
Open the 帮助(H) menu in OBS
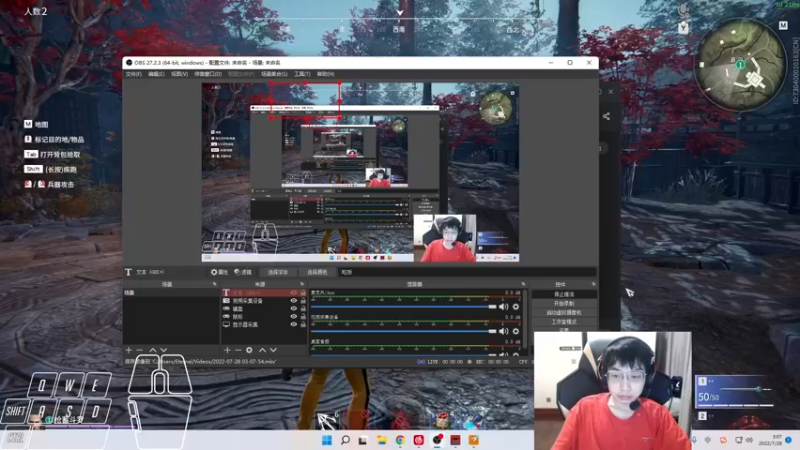point(326,74)
